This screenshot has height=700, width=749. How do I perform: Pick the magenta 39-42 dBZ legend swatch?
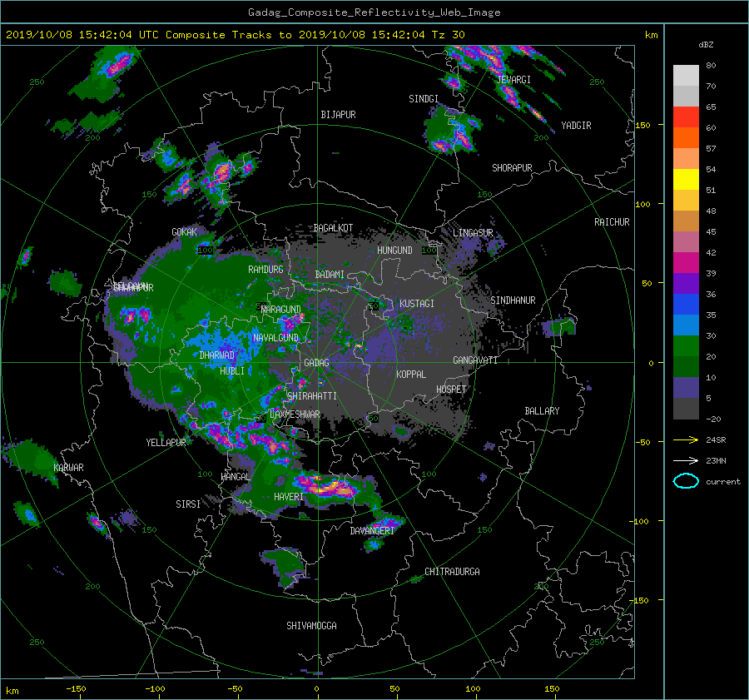point(686,263)
